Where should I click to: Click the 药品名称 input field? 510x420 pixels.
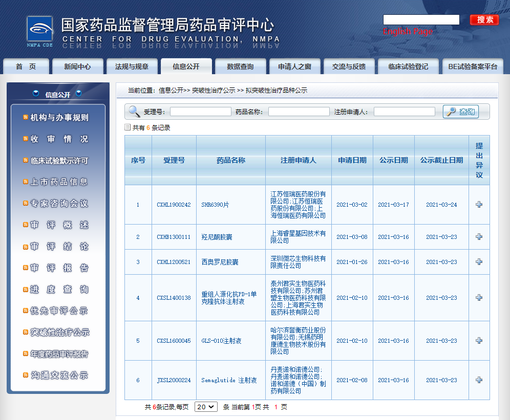coord(299,112)
